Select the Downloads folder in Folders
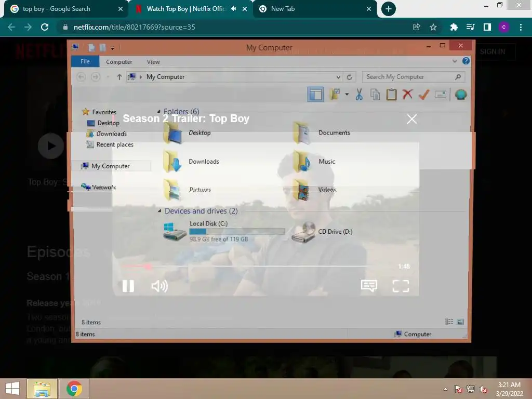This screenshot has height=399, width=532. tap(191, 162)
